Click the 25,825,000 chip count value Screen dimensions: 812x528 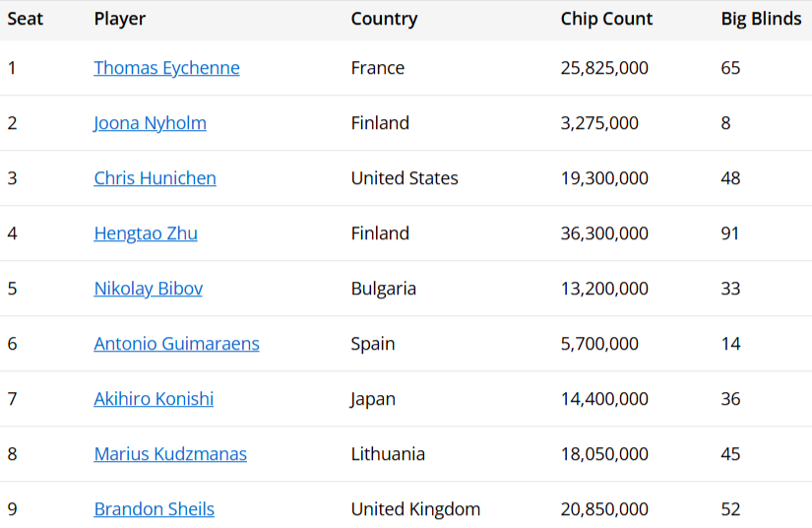[x=604, y=68]
